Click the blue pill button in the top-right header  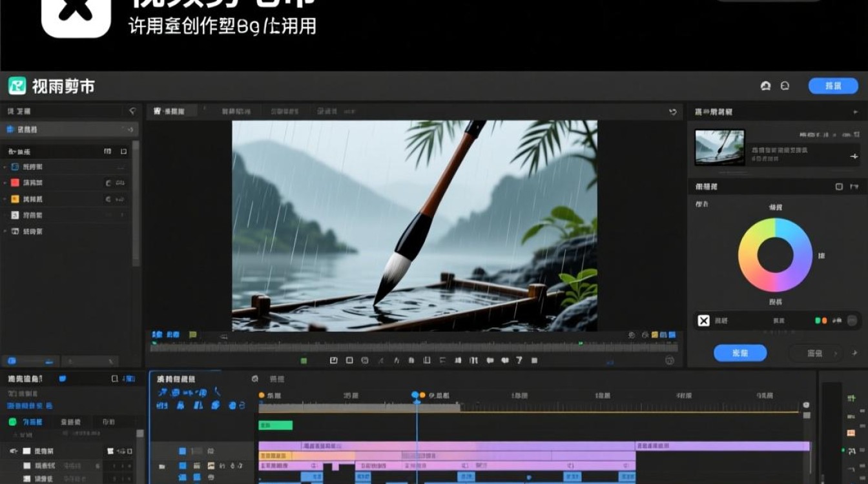[x=833, y=86]
